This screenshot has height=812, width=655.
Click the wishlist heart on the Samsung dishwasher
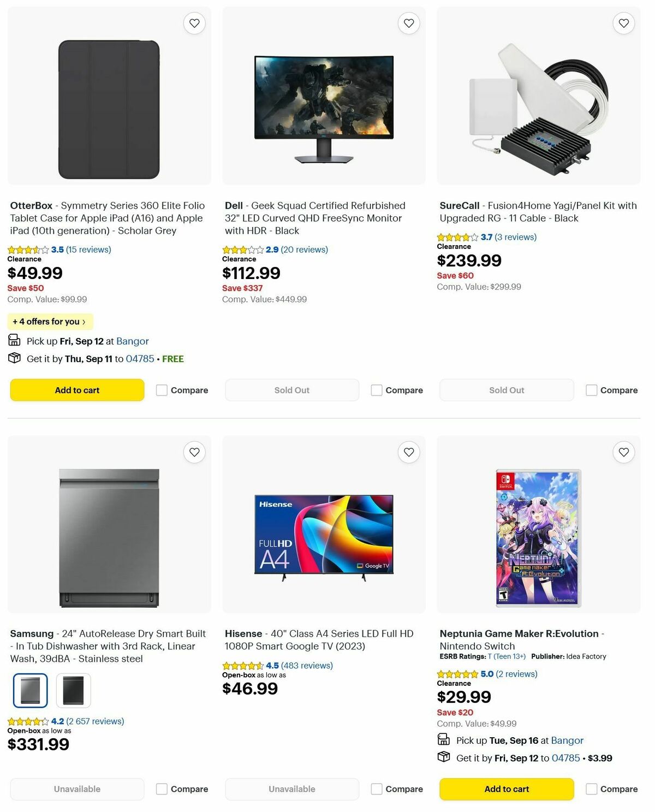point(194,452)
